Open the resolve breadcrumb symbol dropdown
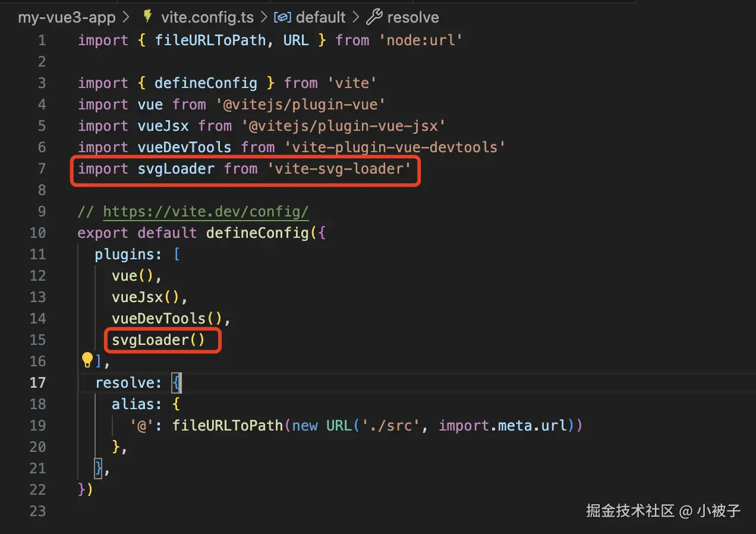 [413, 17]
